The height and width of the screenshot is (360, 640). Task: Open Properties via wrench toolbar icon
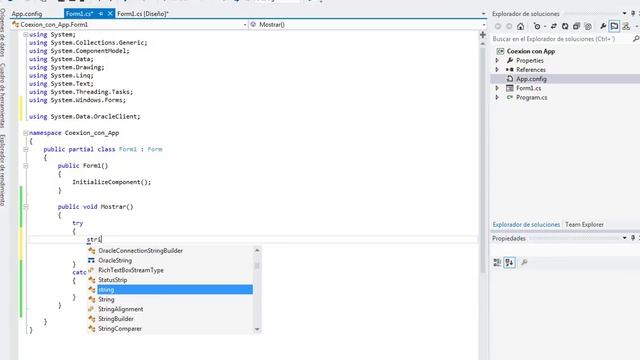603,26
